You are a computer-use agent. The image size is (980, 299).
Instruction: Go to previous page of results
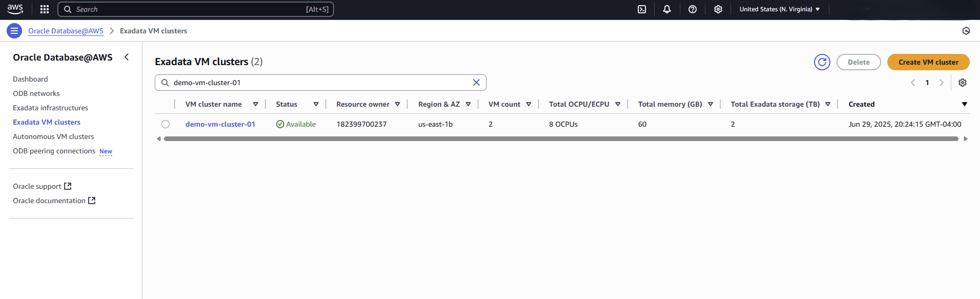(x=913, y=83)
